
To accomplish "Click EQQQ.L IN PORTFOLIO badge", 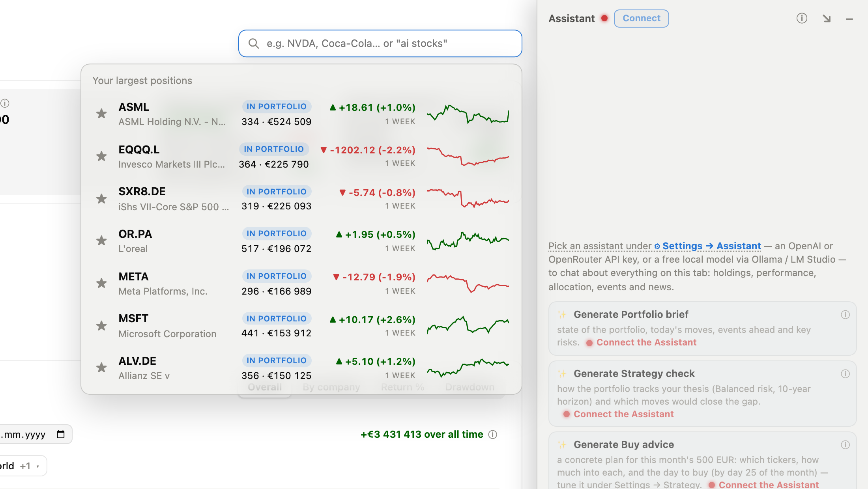I will click(x=274, y=149).
